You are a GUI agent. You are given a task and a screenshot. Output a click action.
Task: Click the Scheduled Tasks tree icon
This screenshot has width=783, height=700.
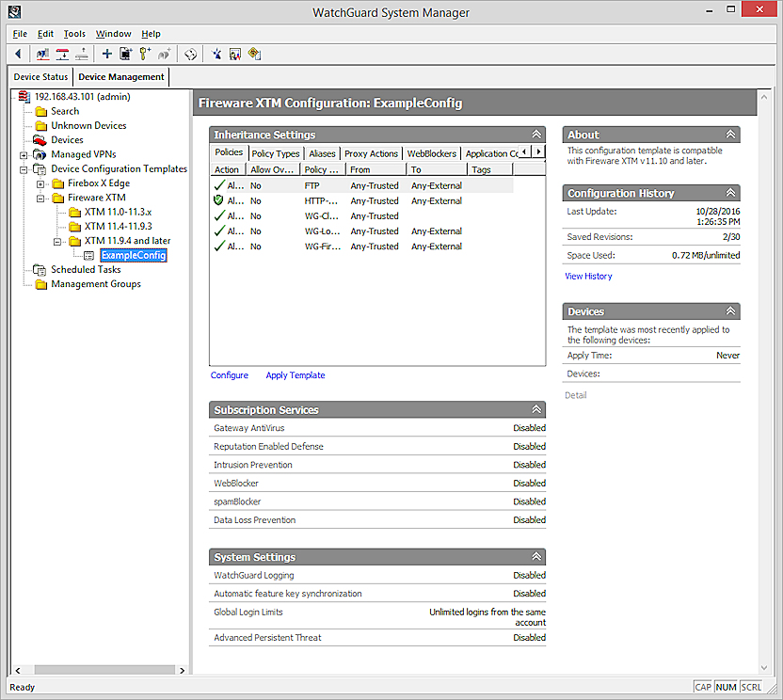click(x=40, y=270)
